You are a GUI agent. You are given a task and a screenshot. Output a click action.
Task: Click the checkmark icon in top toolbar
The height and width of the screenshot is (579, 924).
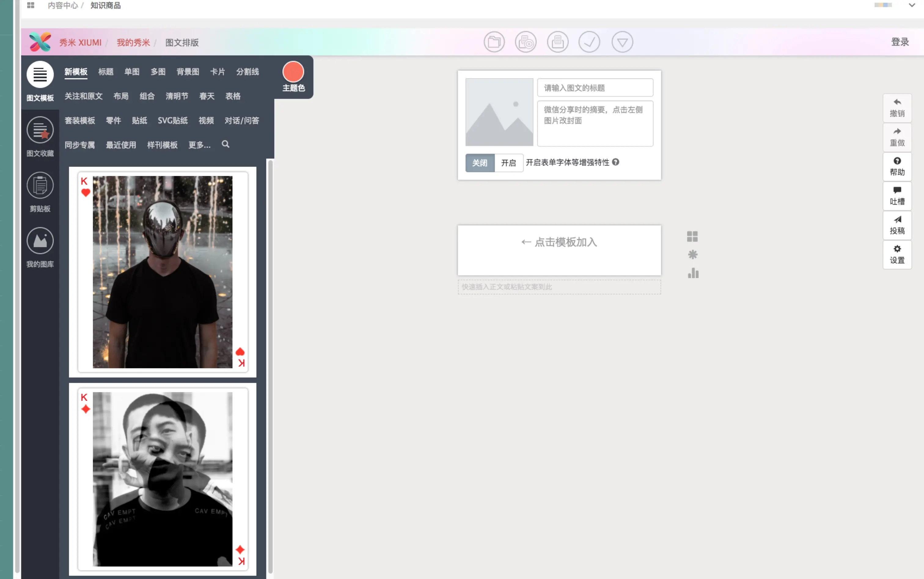point(589,42)
